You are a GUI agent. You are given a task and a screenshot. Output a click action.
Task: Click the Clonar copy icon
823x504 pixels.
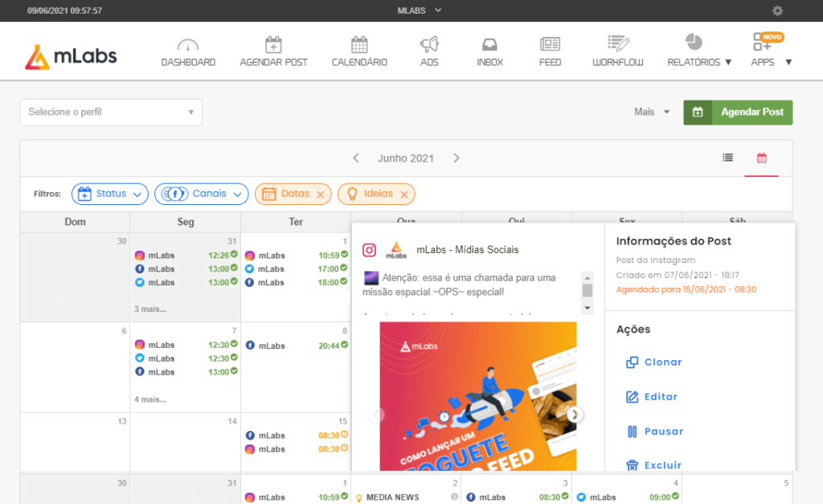[x=632, y=363]
